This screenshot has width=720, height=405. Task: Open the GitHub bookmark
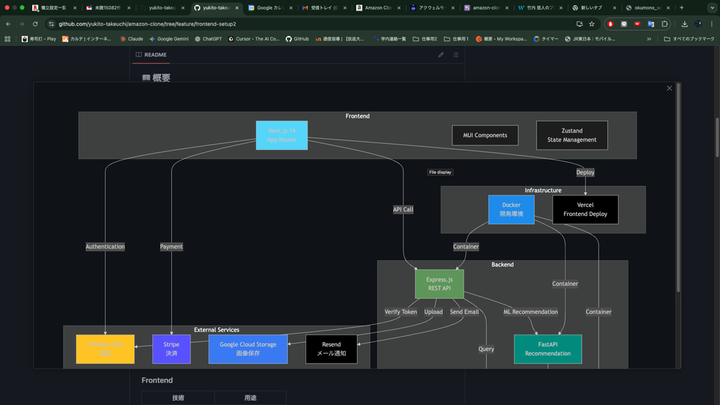click(x=297, y=39)
